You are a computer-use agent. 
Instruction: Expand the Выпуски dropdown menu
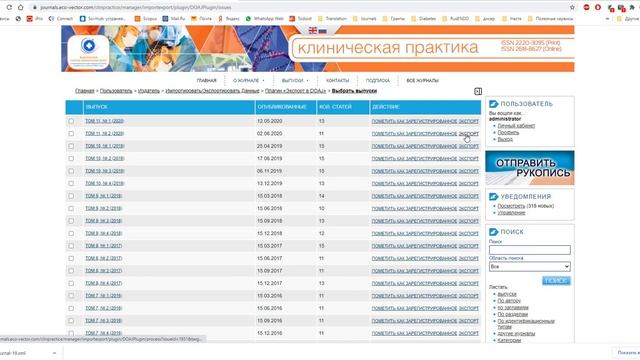295,80
